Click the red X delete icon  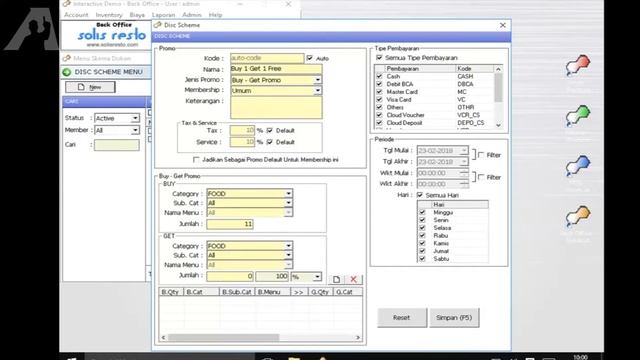point(353,279)
